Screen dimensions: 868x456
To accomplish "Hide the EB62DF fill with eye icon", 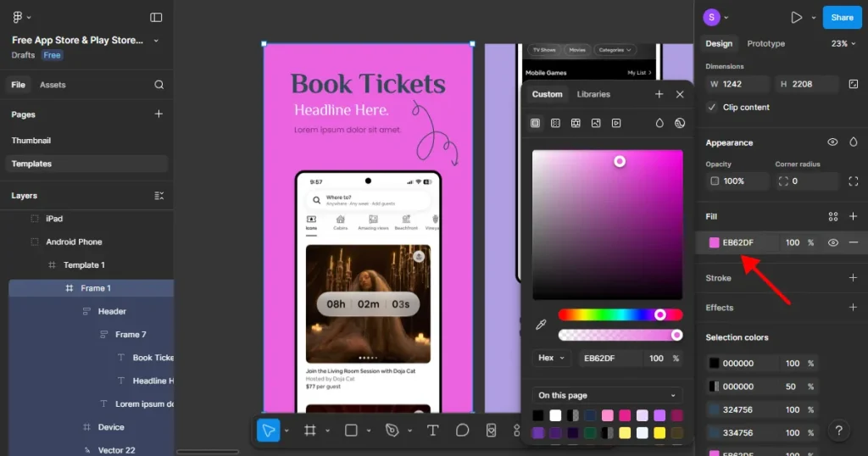I will tap(832, 242).
